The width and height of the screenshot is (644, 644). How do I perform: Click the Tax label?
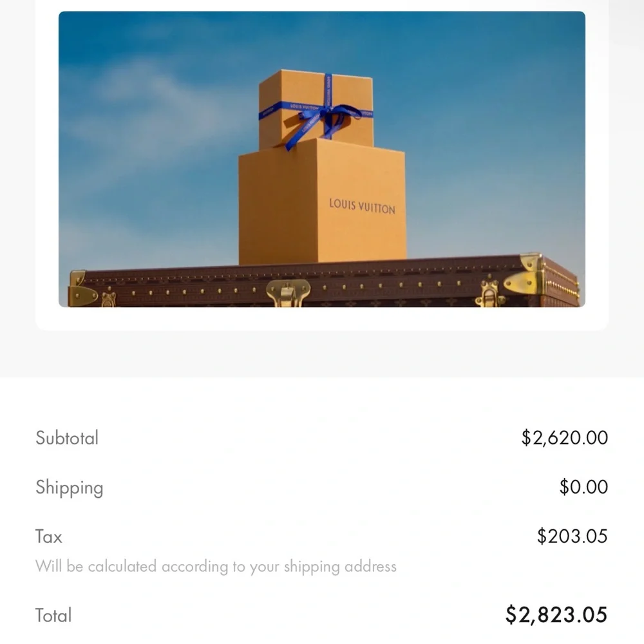point(49,536)
